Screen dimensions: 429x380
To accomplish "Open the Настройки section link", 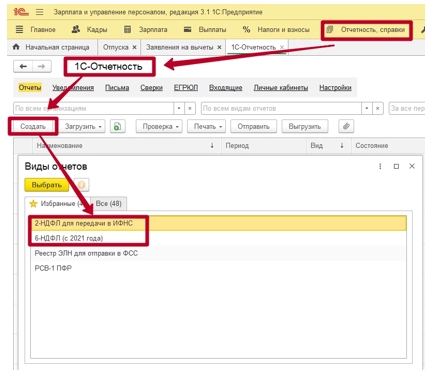I will pyautogui.click(x=335, y=88).
